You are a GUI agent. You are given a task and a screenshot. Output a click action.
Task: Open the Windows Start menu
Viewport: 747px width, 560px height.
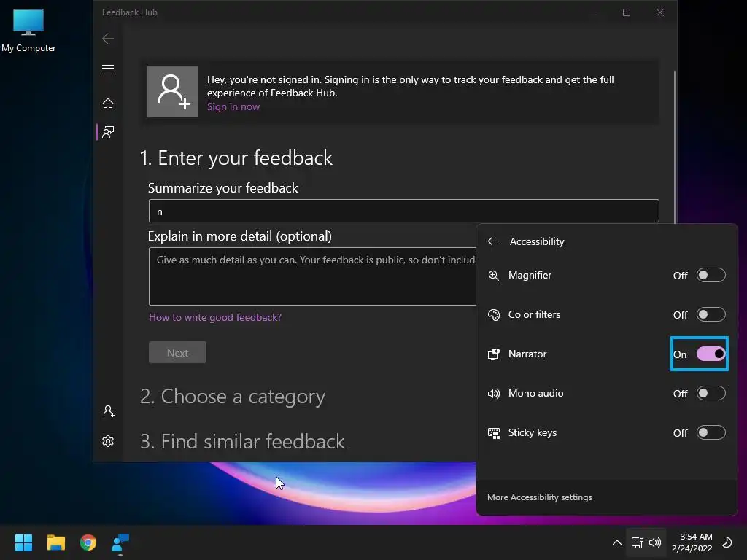click(23, 542)
